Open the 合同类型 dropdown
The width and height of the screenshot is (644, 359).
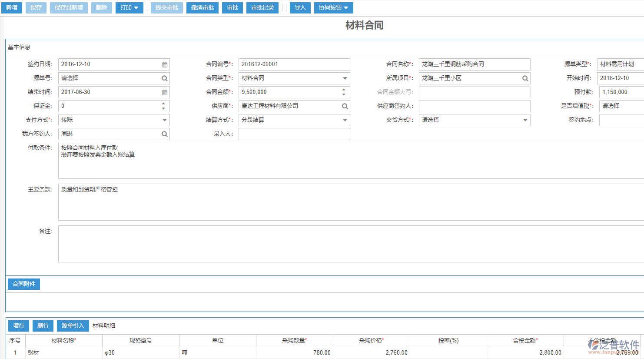click(345, 78)
